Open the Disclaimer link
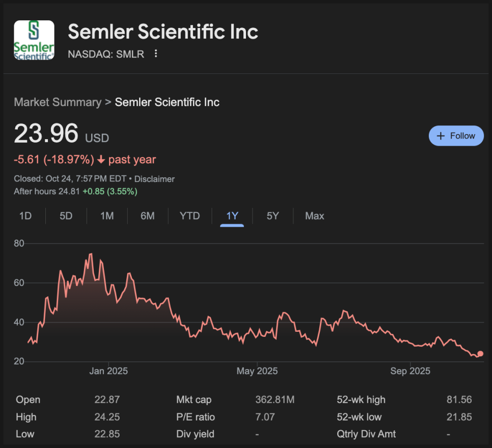 point(154,179)
